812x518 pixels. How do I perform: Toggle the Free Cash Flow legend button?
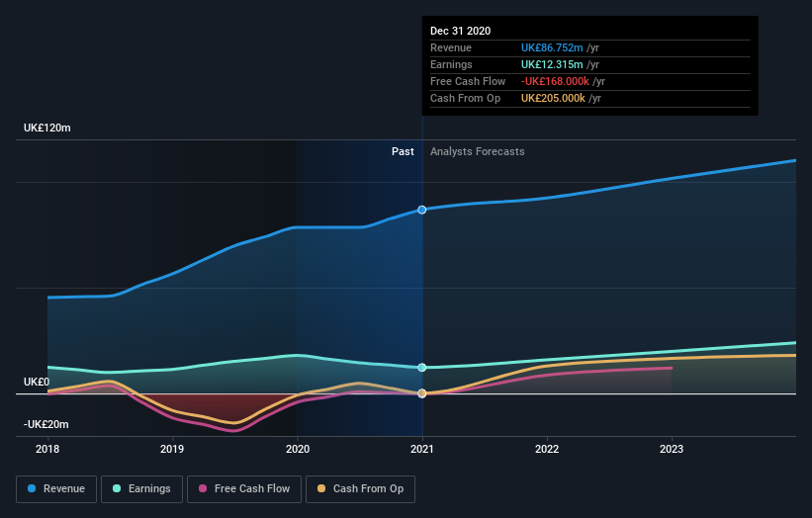[x=244, y=489]
